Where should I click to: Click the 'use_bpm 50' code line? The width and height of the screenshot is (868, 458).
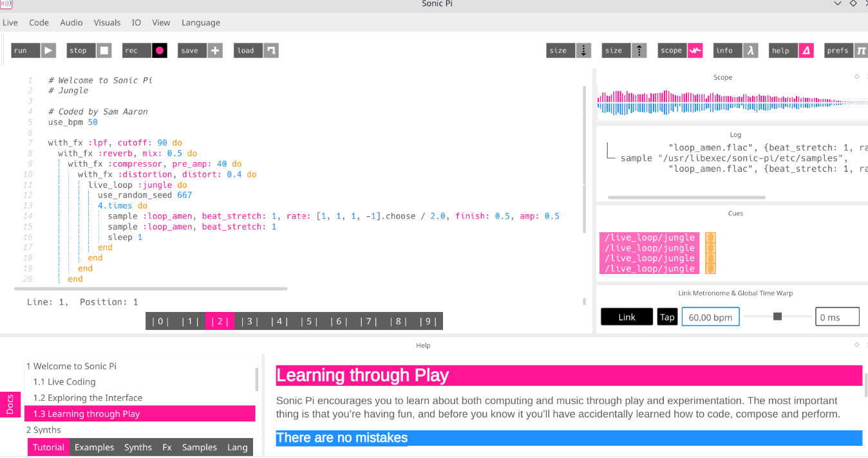(x=73, y=122)
